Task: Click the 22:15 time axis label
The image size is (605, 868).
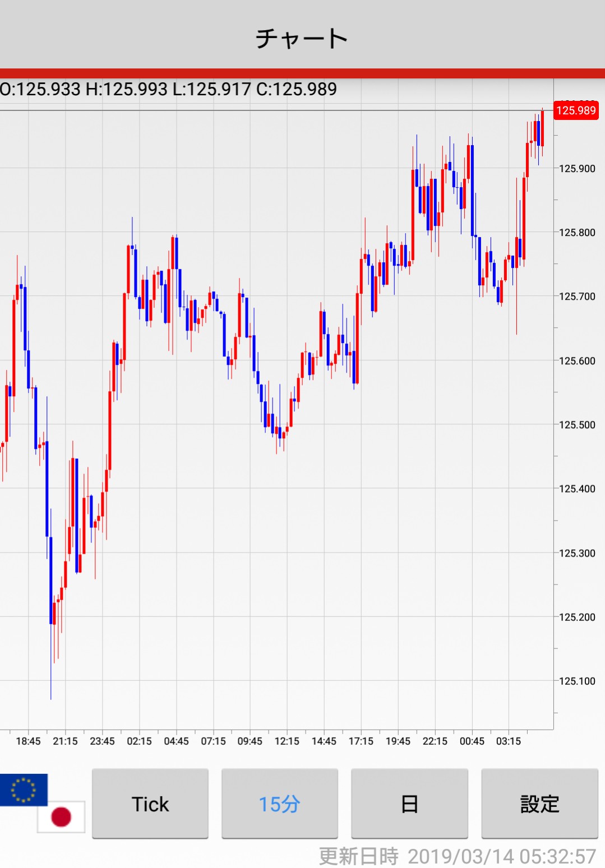Action: click(435, 741)
